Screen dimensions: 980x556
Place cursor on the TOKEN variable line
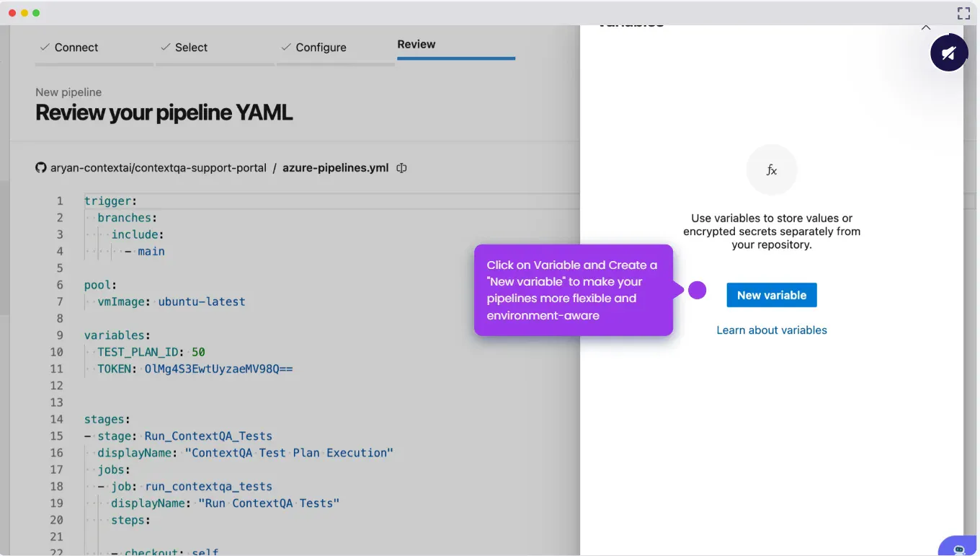coord(195,369)
